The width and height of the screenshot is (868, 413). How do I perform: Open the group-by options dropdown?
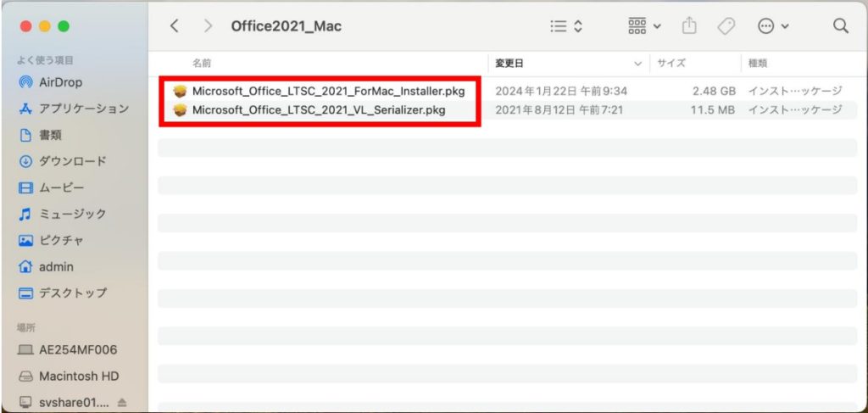coord(644,26)
